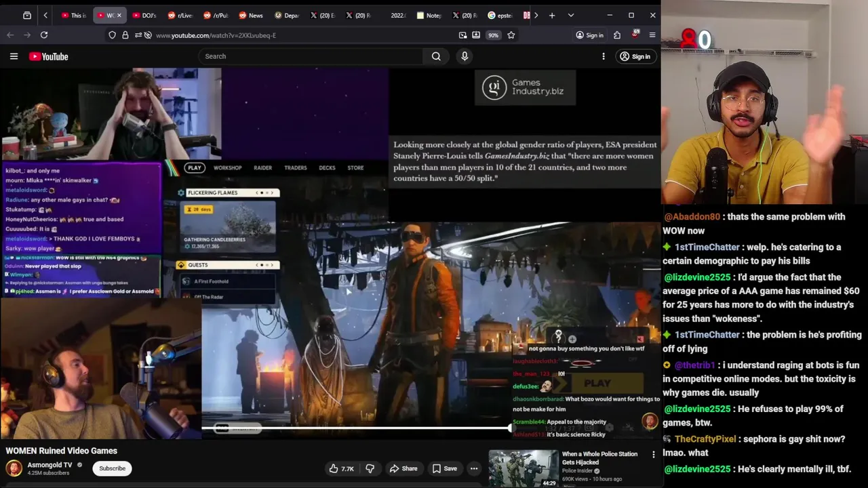The width and height of the screenshot is (868, 488).
Task: Like the video with thumbs up
Action: (x=341, y=468)
